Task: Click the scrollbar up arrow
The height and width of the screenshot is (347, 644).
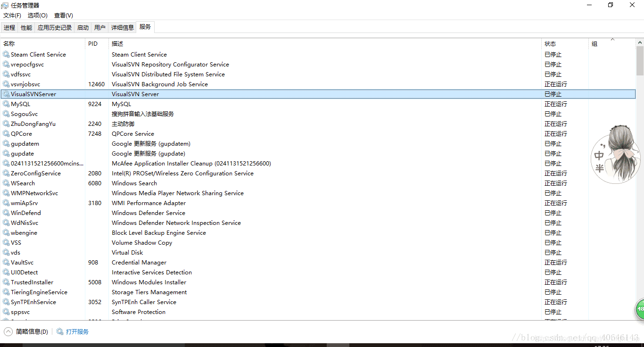Action: 640,42
